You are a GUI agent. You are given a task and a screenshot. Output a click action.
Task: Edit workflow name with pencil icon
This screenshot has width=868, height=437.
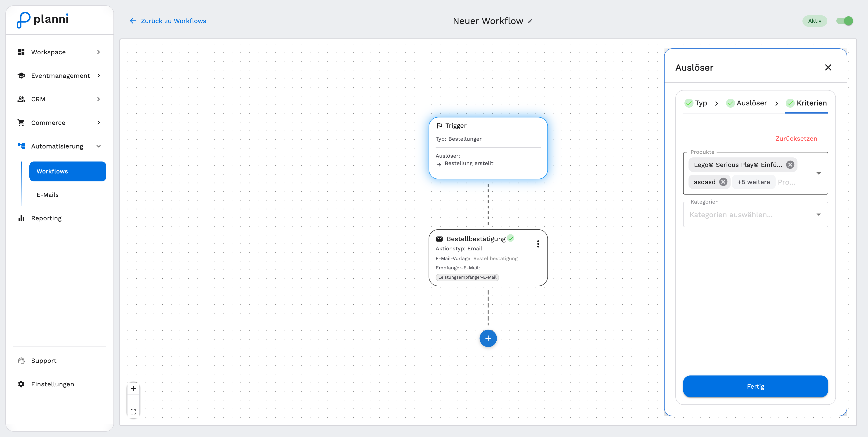coord(530,21)
